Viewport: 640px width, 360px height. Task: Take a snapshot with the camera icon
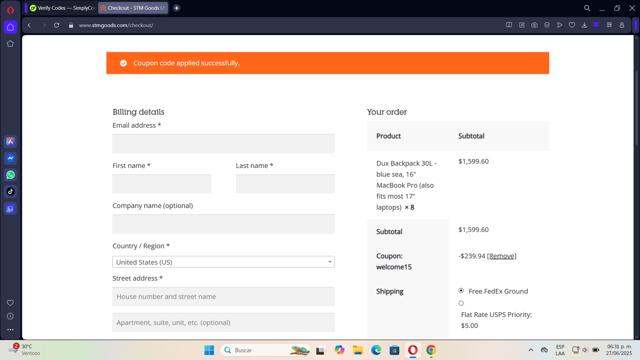[x=534, y=25]
